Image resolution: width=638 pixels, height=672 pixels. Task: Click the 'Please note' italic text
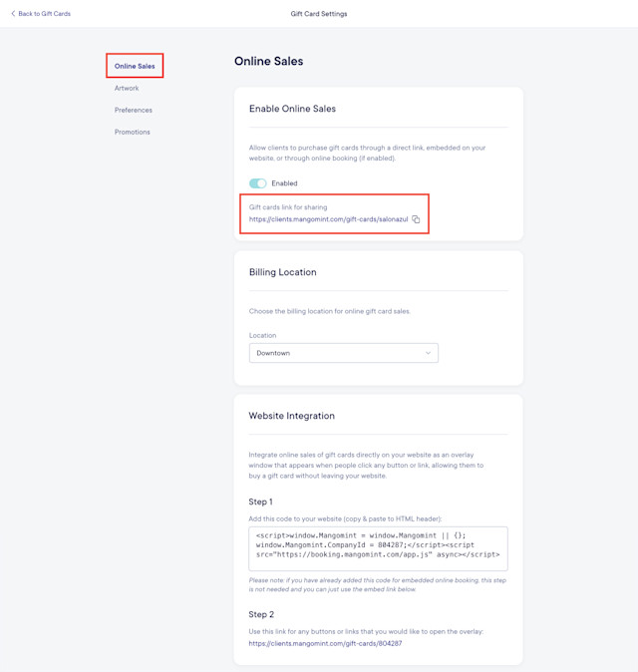click(x=378, y=584)
